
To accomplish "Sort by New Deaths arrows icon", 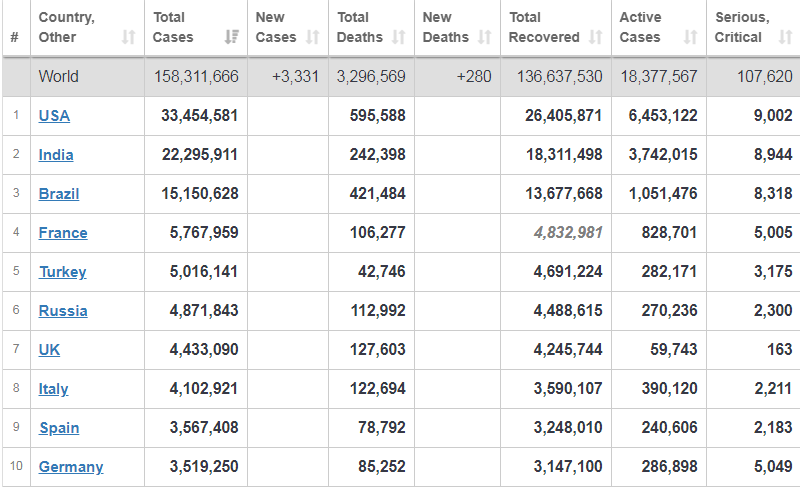I will (x=485, y=37).
